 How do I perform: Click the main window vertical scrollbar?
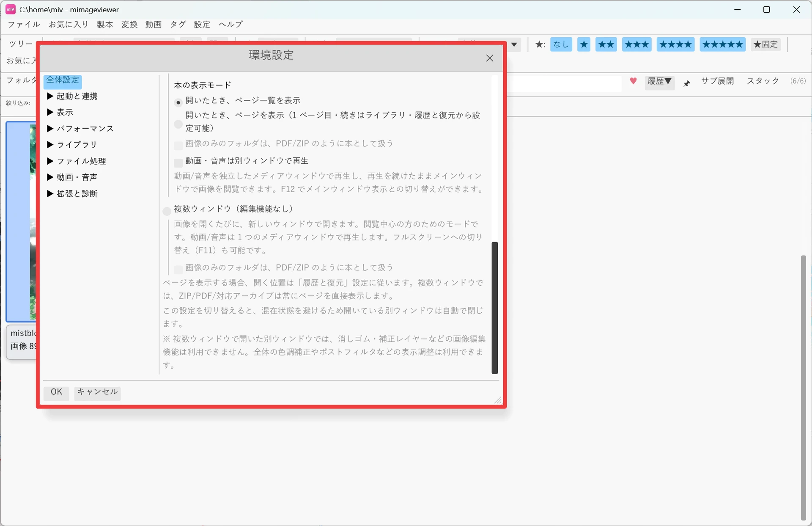[x=804, y=387]
